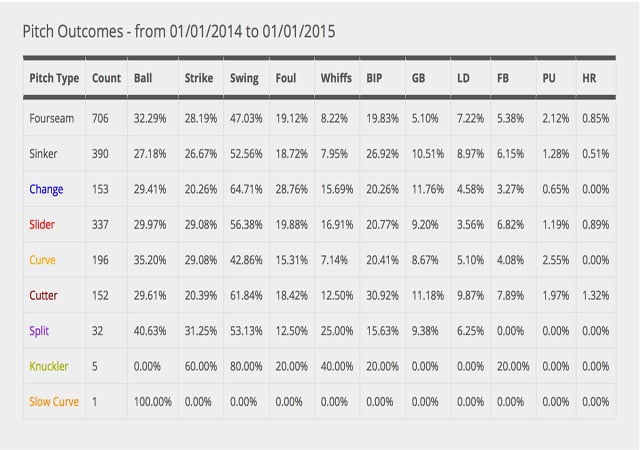Open the Change pitch type link

[46, 190]
